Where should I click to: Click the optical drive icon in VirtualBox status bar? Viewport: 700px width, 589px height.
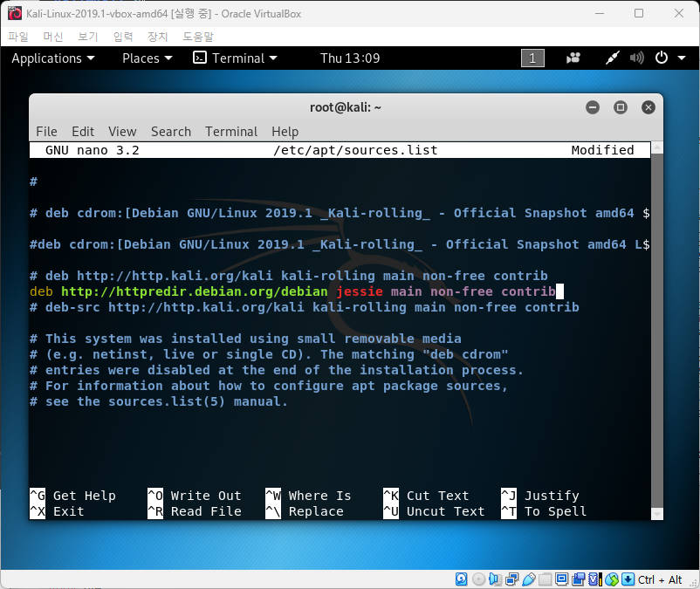point(478,579)
